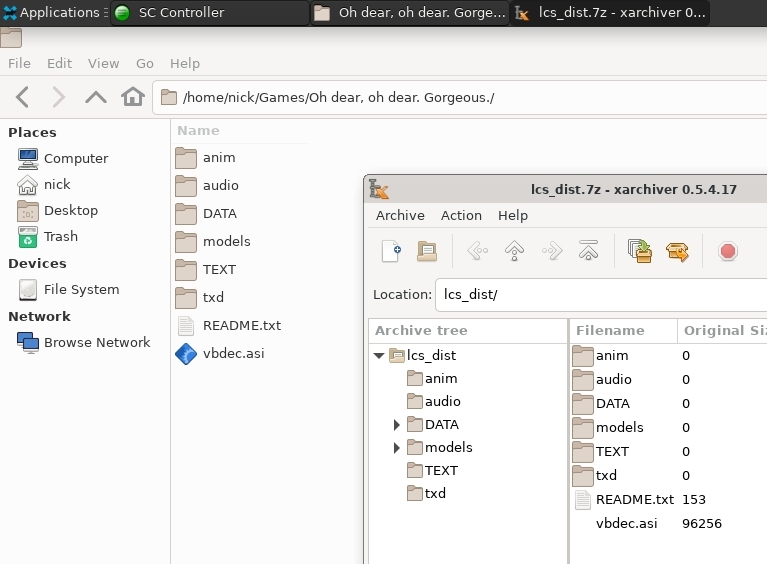This screenshot has height=564, width=767.
Task: Go to parent folder in file manager
Action: pyautogui.click(x=96, y=97)
